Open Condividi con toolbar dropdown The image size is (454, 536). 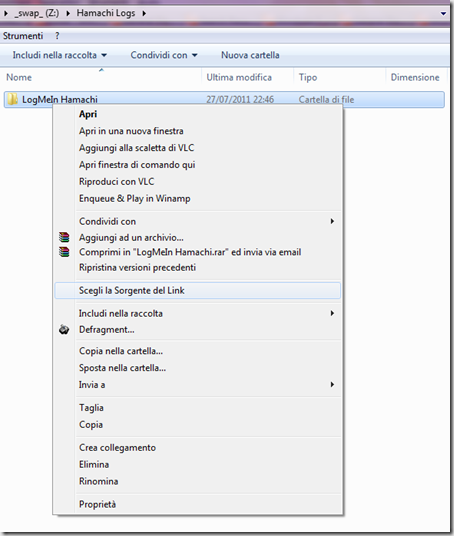(x=164, y=55)
